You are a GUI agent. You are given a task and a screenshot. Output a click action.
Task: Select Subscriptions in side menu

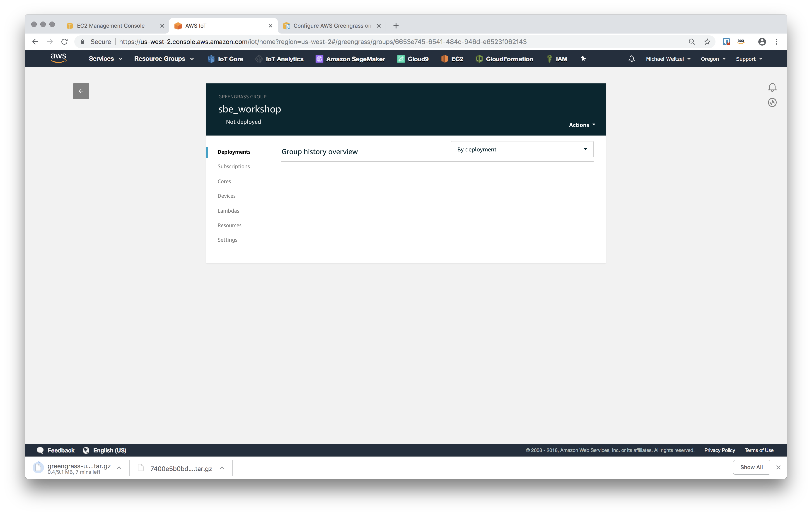[233, 166]
